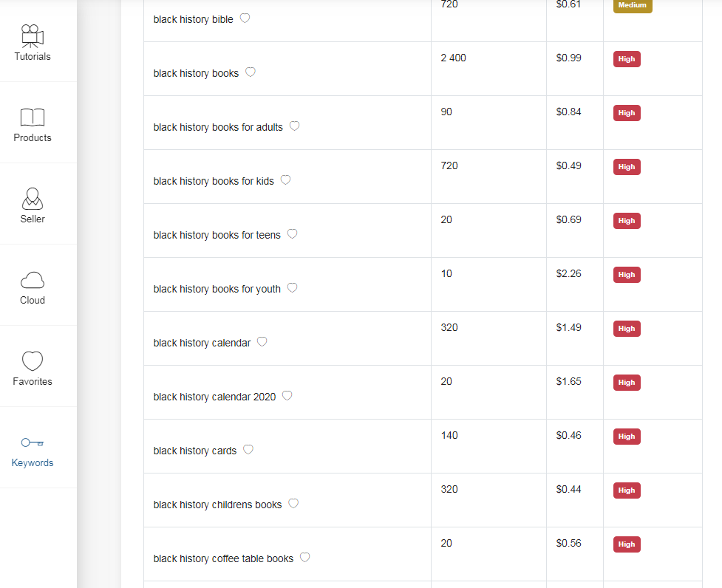This screenshot has height=588, width=722.
Task: Open Products via the book icon
Action: pos(33,117)
